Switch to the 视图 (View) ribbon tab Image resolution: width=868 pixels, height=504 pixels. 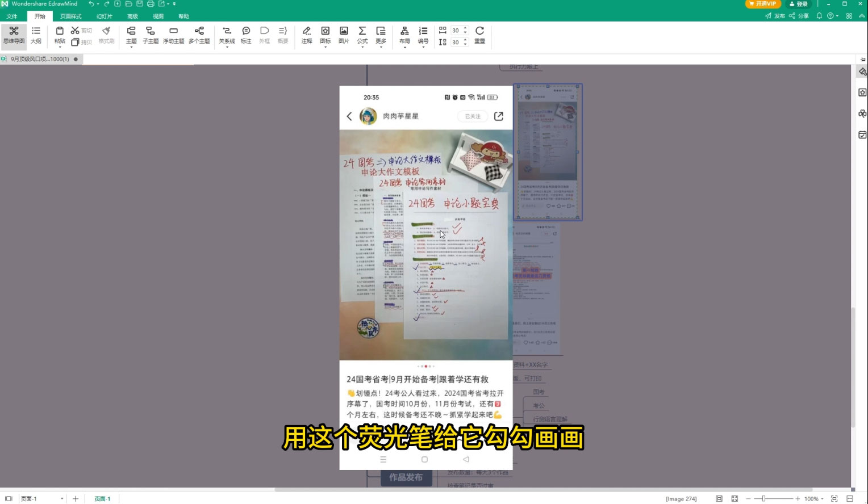pos(157,16)
